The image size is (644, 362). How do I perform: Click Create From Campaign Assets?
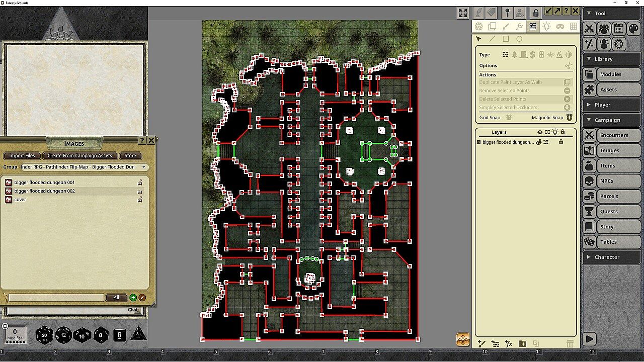coord(80,156)
